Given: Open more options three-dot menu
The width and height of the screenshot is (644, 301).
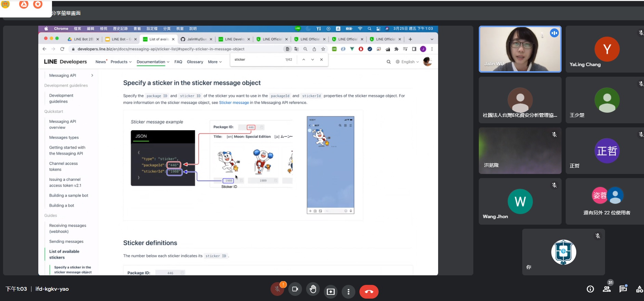Looking at the screenshot, I should click(x=349, y=291).
